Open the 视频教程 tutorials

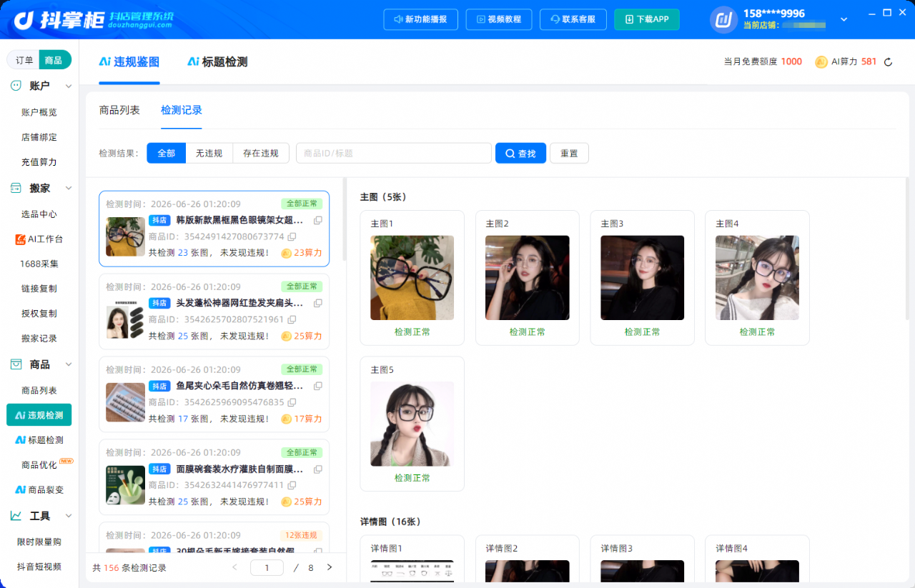click(x=499, y=19)
